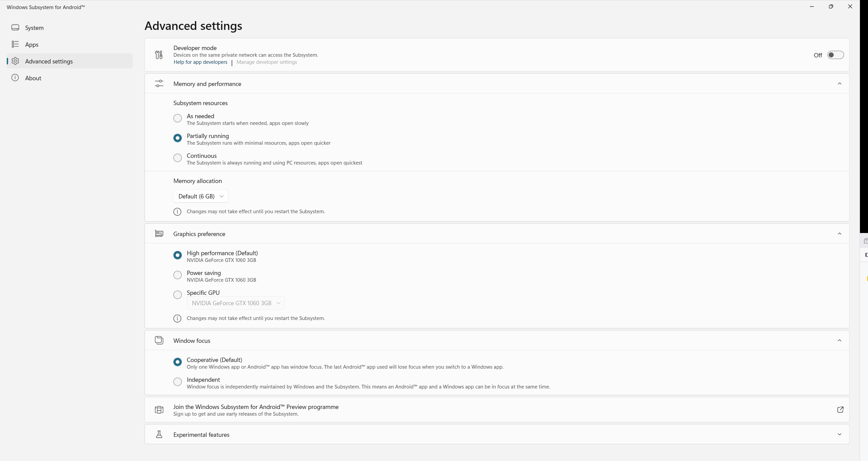Image resolution: width=868 pixels, height=461 pixels.
Task: Toggle Developer mode switch on
Action: 835,55
